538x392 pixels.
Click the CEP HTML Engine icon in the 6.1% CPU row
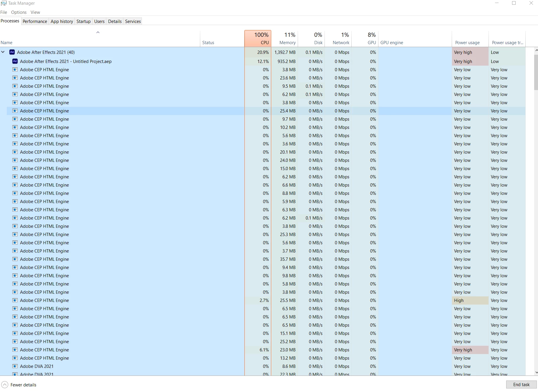(15, 350)
